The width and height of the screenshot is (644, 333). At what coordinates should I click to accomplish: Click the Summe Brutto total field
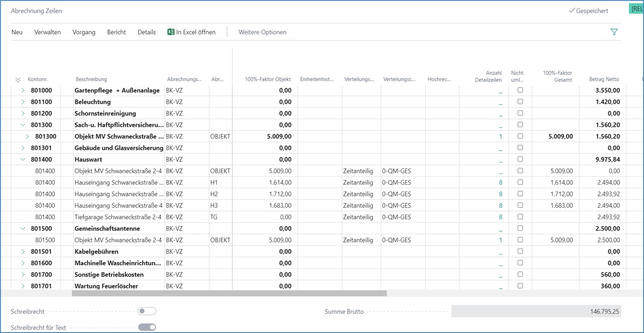point(536,312)
